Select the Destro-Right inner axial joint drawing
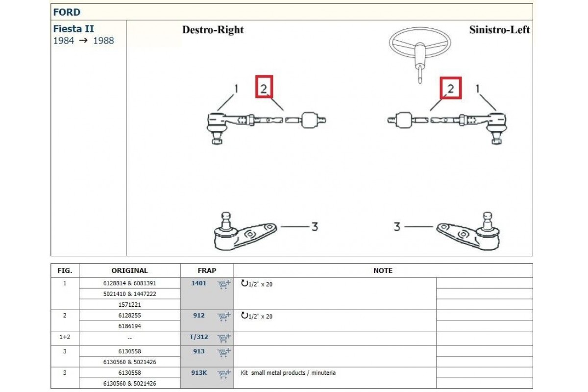This screenshot has height=392, width=588. (x=306, y=120)
